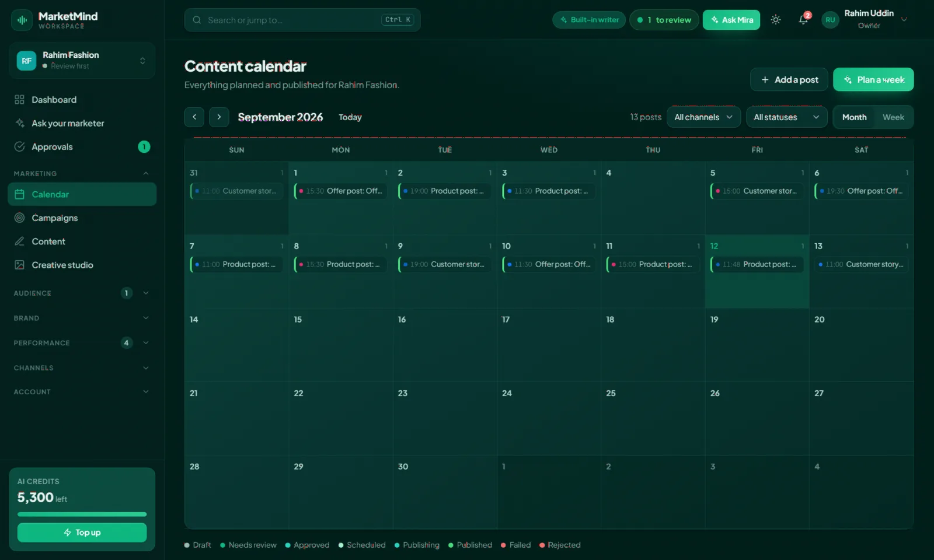
Task: Go to the Dashboard page
Action: [x=82, y=100]
